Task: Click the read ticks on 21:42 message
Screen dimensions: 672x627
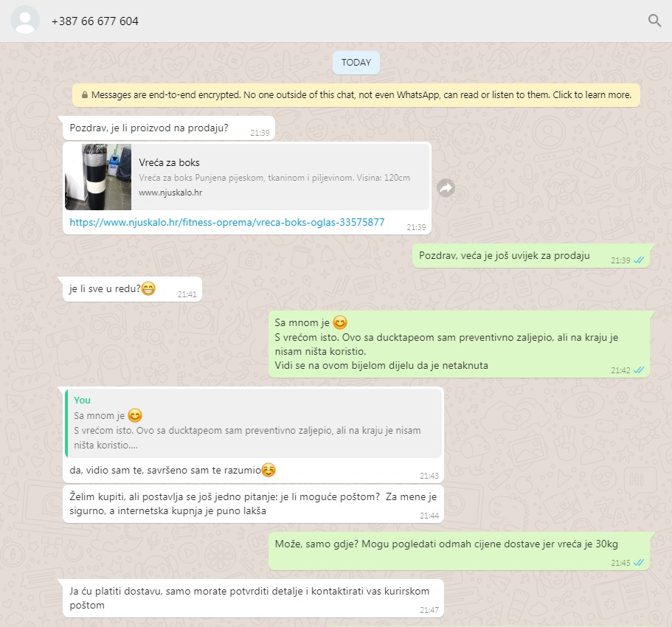Action: (639, 370)
